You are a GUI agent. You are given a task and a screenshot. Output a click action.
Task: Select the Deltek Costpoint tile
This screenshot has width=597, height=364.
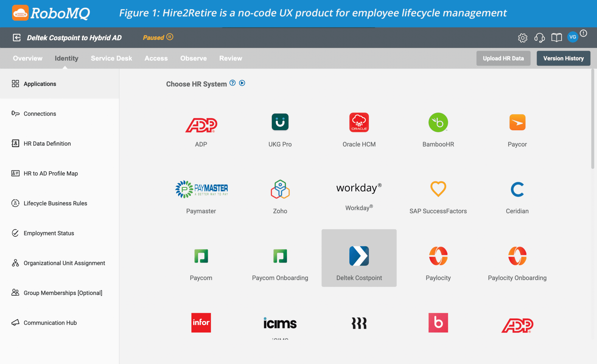coord(359,258)
